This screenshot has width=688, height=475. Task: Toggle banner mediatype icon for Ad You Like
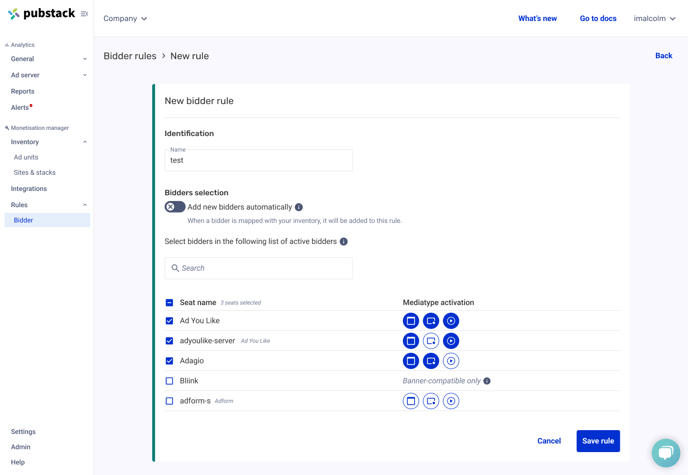(x=411, y=321)
